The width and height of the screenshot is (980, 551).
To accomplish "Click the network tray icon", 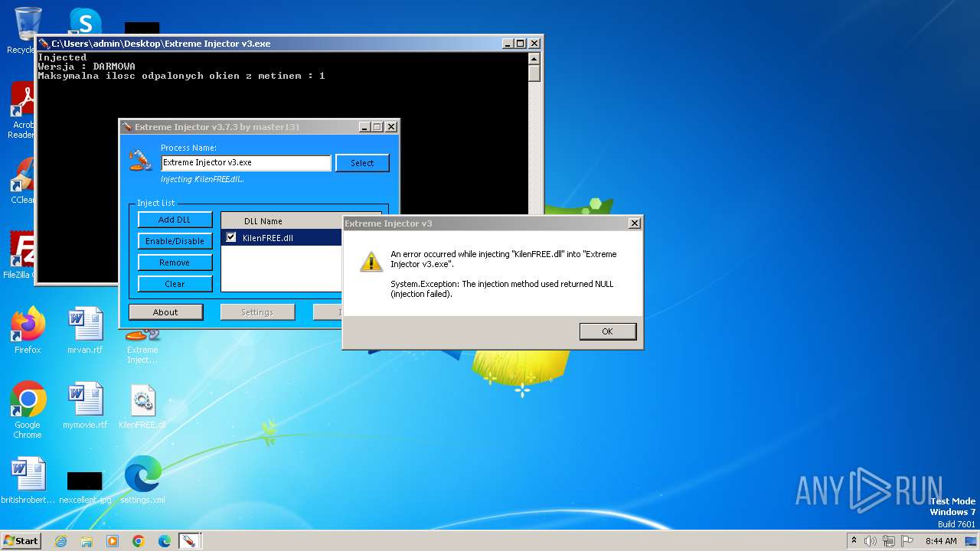I will pos(888,541).
